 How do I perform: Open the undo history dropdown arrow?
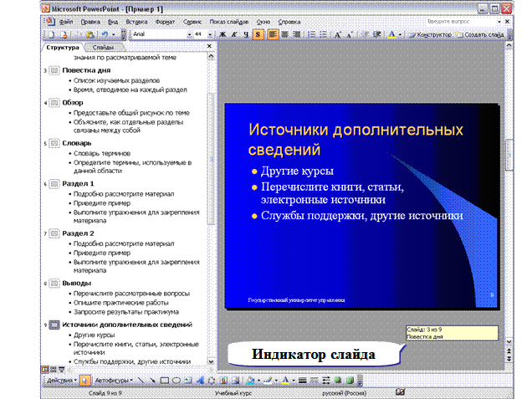tap(114, 34)
